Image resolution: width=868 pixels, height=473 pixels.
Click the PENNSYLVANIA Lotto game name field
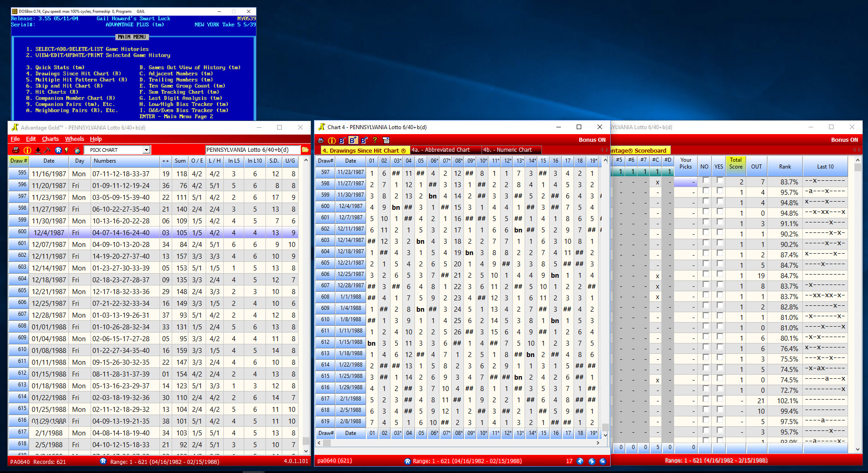[252, 150]
